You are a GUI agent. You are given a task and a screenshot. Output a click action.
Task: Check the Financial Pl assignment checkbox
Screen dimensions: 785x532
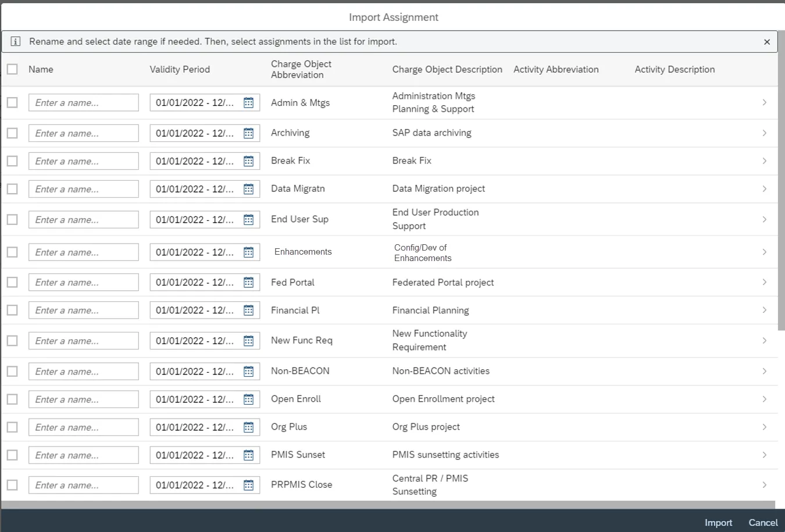(x=12, y=310)
